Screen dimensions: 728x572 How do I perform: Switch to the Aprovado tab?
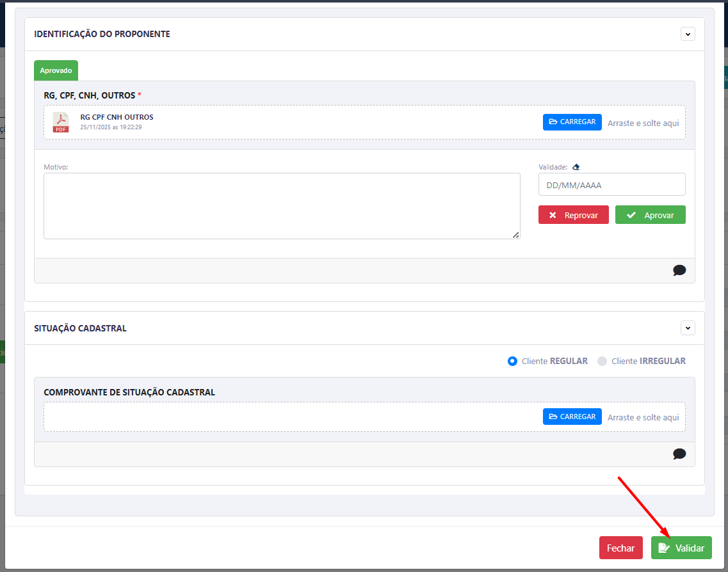click(56, 70)
